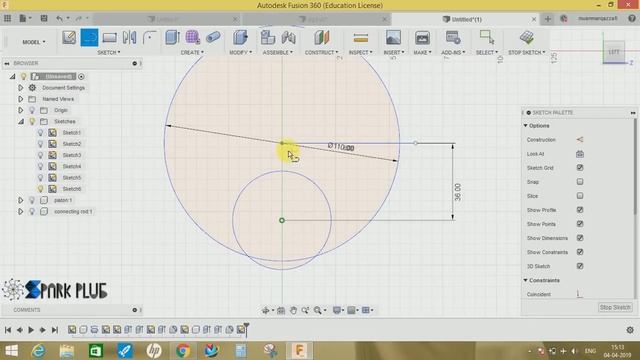Image resolution: width=640 pixels, height=360 pixels.
Task: Open the INSERT menu
Action: pos(394,53)
